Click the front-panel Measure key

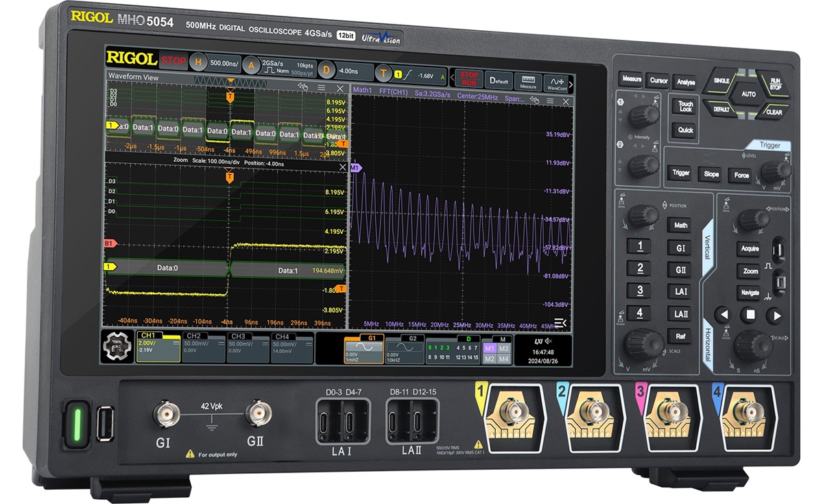(x=632, y=79)
